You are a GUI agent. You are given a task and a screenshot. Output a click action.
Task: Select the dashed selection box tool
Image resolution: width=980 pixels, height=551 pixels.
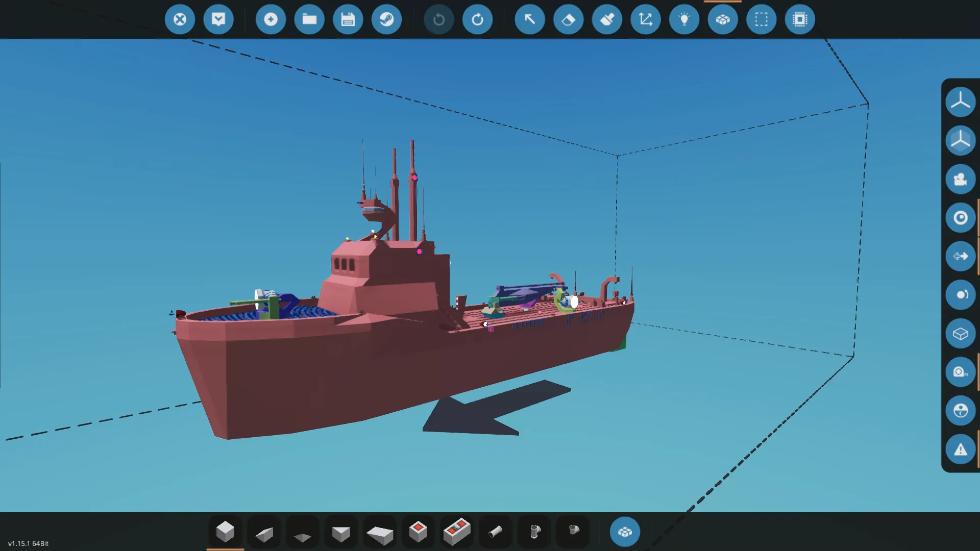coord(761,19)
